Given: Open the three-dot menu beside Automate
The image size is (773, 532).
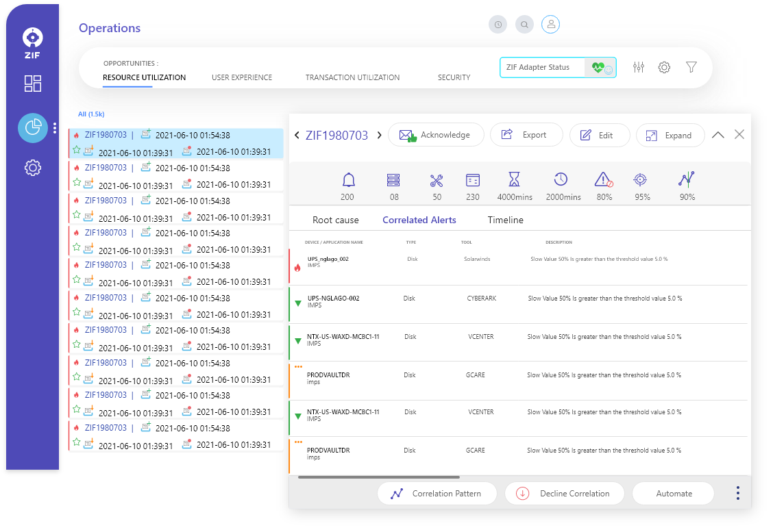Looking at the screenshot, I should tap(737, 493).
